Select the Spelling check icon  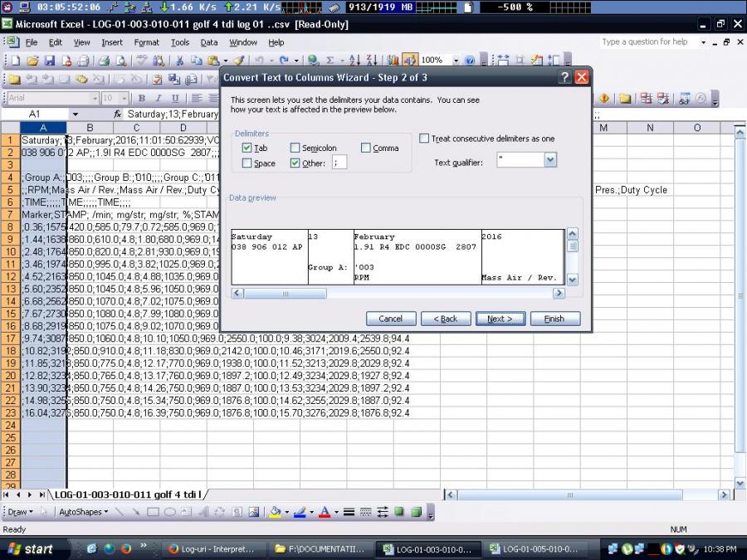coord(141,60)
